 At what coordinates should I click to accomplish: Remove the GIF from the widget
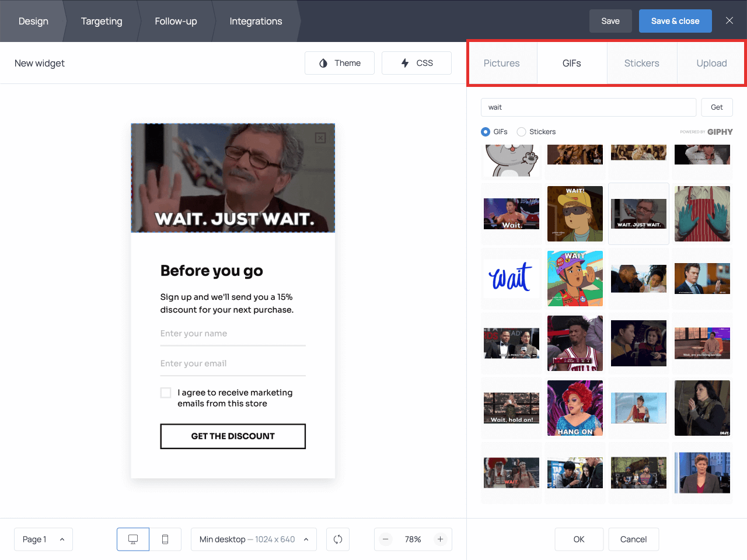click(x=320, y=138)
